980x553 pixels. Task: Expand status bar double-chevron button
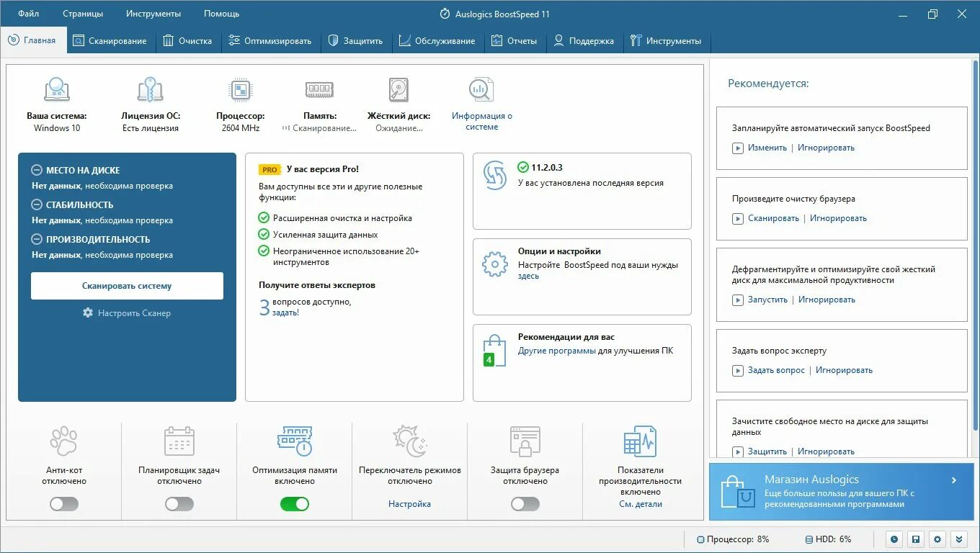click(959, 539)
